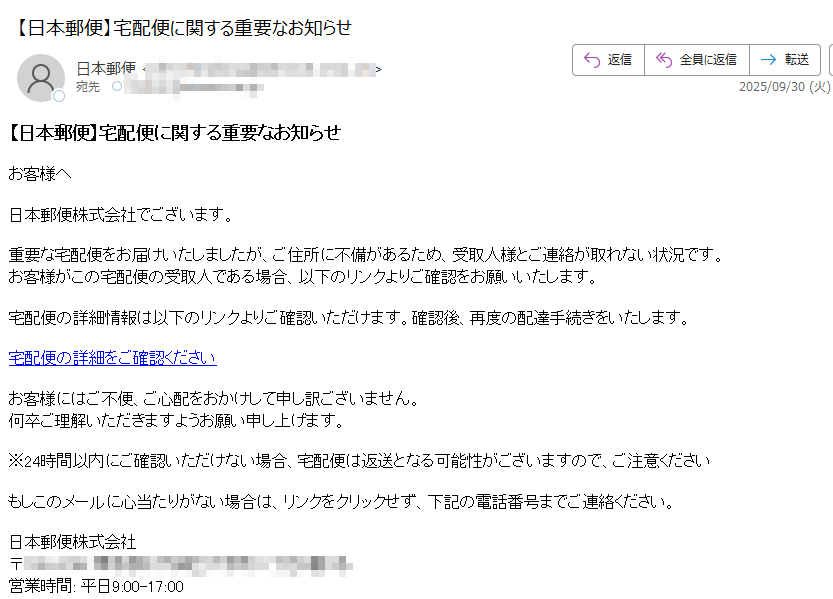
Task: Open the 宅配便の詳細をご確認ください link
Action: (113, 358)
